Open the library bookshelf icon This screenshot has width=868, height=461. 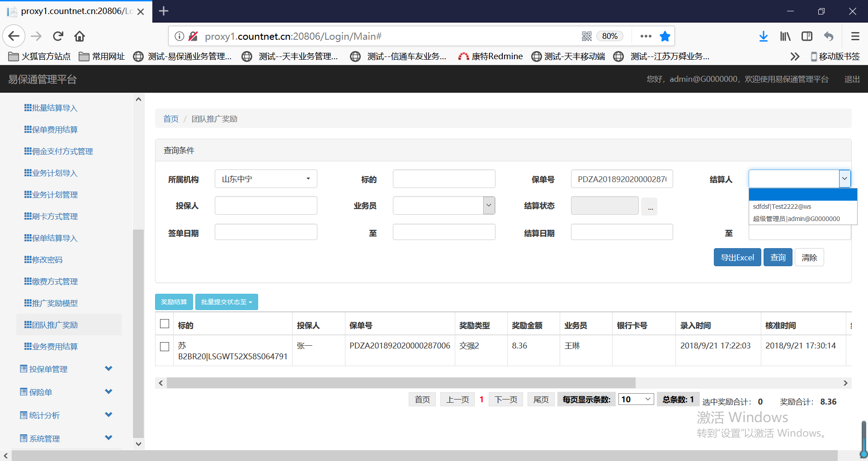785,36
